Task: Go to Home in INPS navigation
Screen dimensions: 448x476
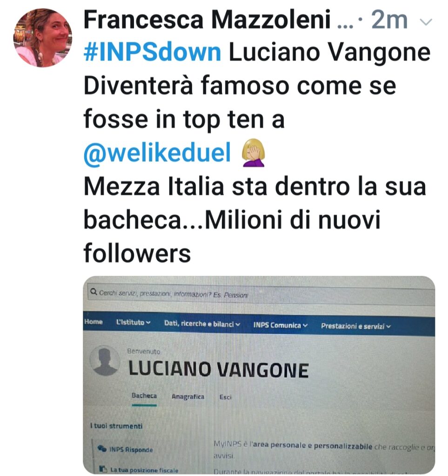Action: coord(94,322)
